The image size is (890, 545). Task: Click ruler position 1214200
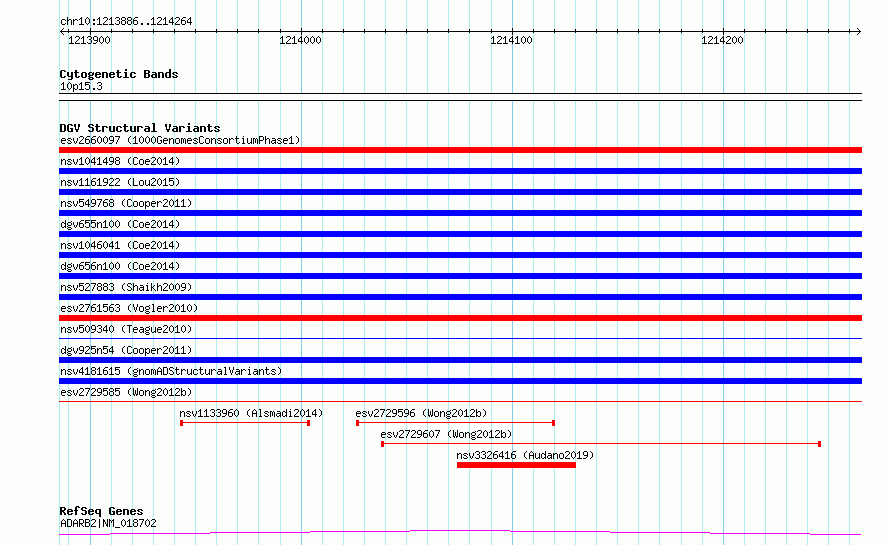point(722,40)
